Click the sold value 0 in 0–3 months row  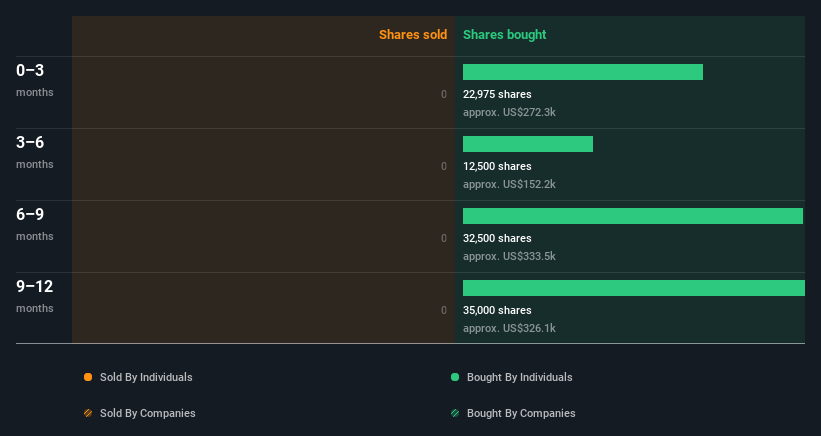[x=444, y=95]
